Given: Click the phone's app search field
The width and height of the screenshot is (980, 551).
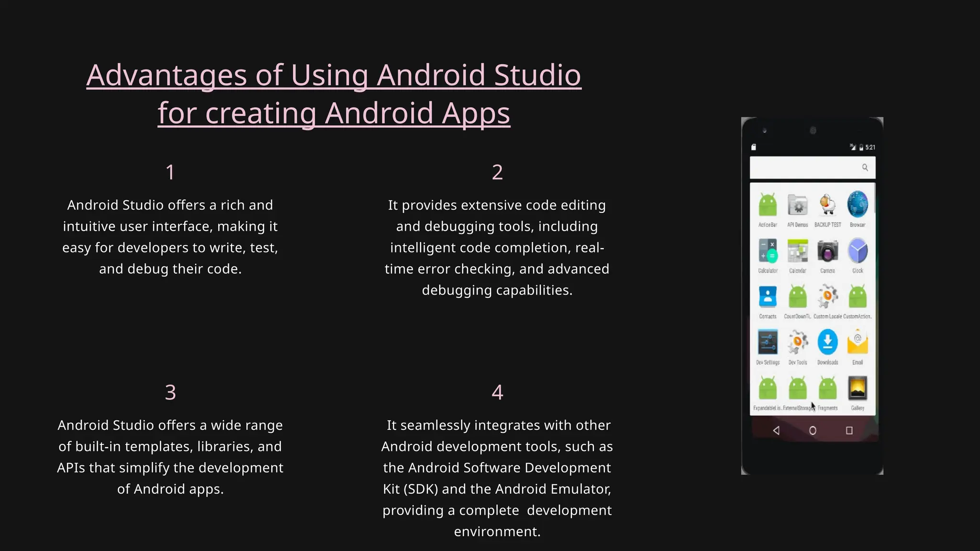Looking at the screenshot, I should coord(813,167).
